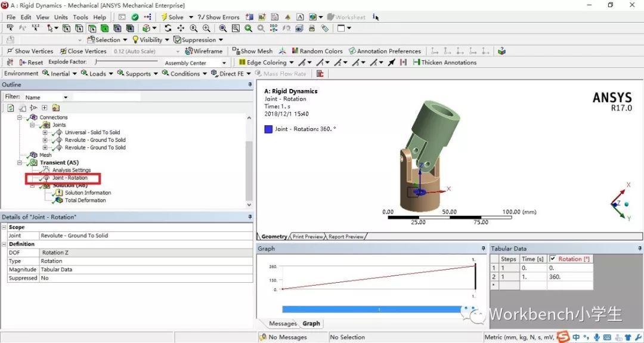Click the Solve lightning button
The width and height of the screenshot is (644, 343).
point(172,17)
